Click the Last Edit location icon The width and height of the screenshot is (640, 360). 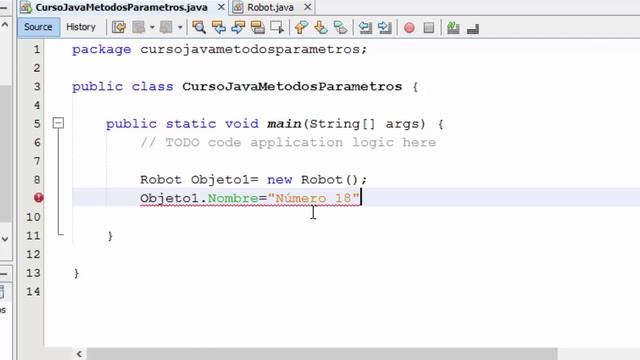coord(119,27)
